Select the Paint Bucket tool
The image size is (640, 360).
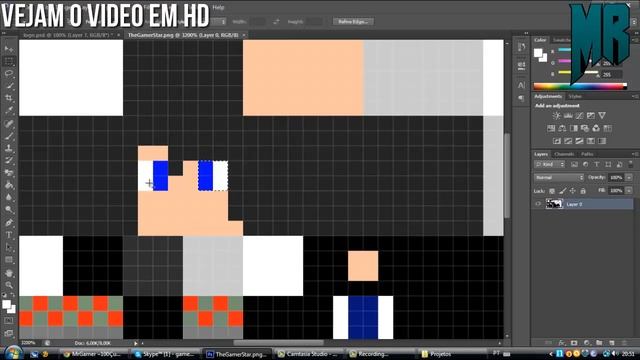click(9, 185)
